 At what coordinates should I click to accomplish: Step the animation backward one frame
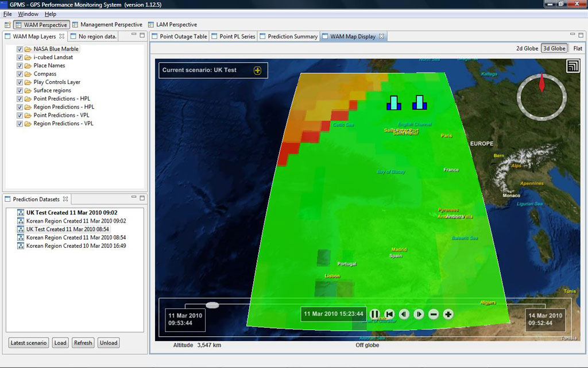(404, 314)
